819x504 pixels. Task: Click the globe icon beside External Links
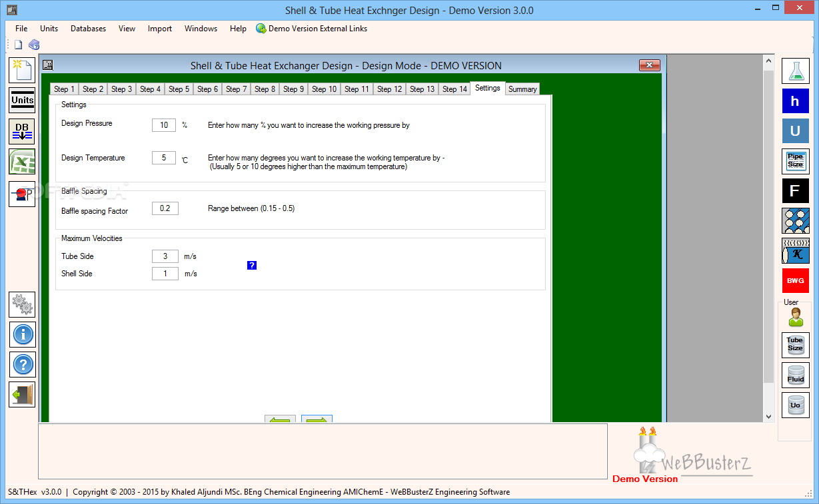pos(261,29)
